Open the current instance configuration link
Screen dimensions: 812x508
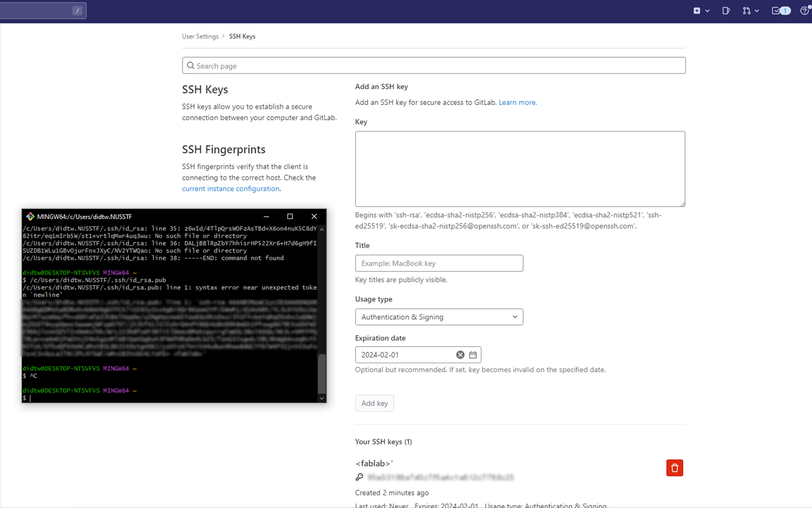pyautogui.click(x=231, y=189)
